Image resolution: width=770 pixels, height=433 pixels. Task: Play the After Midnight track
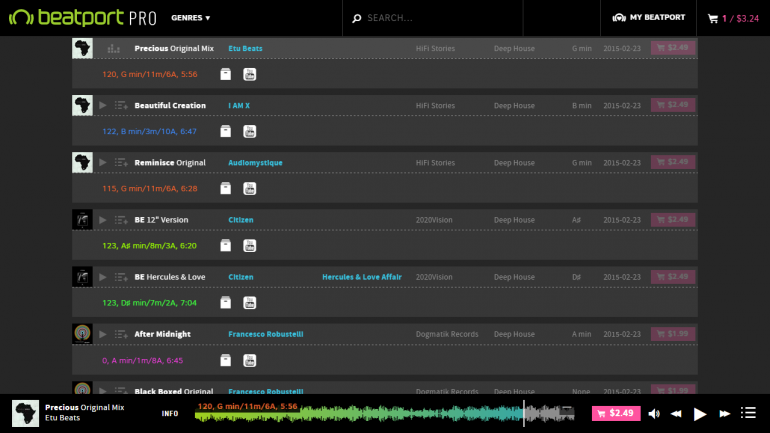103,334
